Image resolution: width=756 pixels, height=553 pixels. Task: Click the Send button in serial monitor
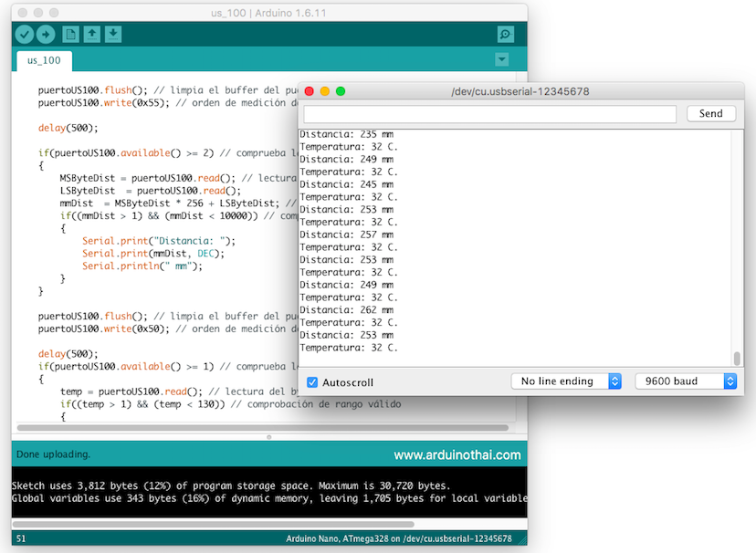(x=711, y=114)
